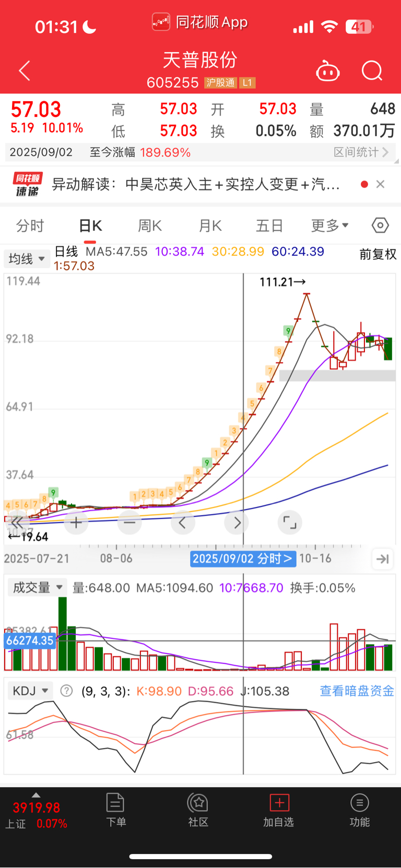Read the 异动解读 headline text
The width and height of the screenshot is (401, 868).
(x=196, y=184)
